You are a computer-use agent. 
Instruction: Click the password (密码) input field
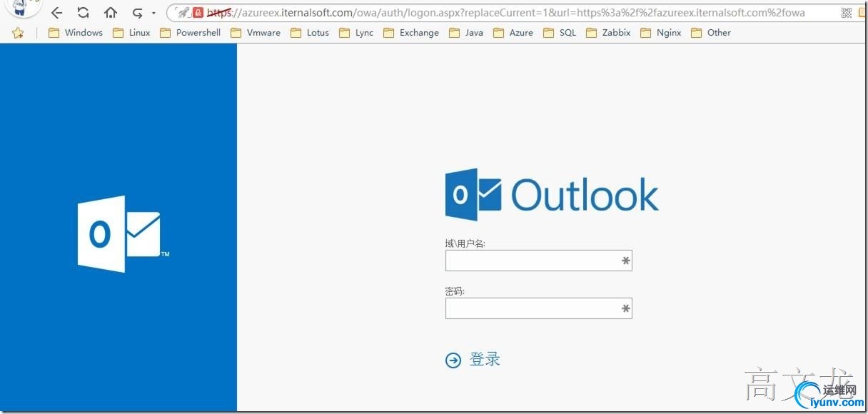click(538, 308)
